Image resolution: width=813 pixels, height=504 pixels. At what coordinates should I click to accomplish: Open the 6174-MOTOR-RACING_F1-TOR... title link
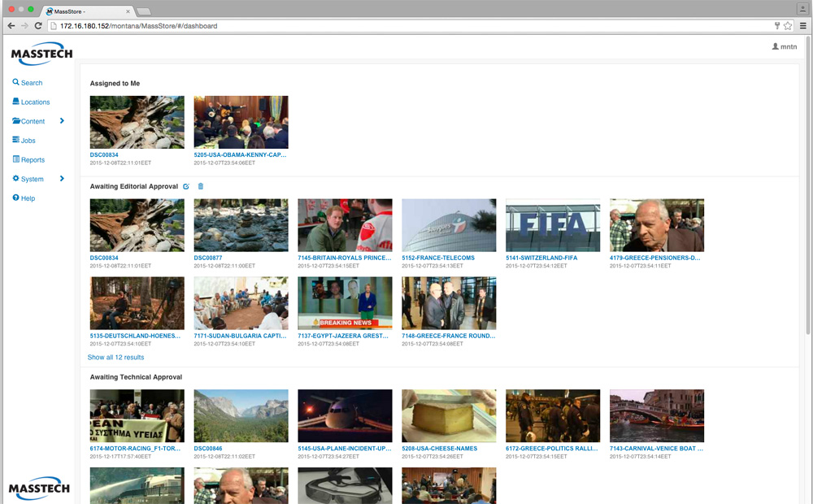135,449
